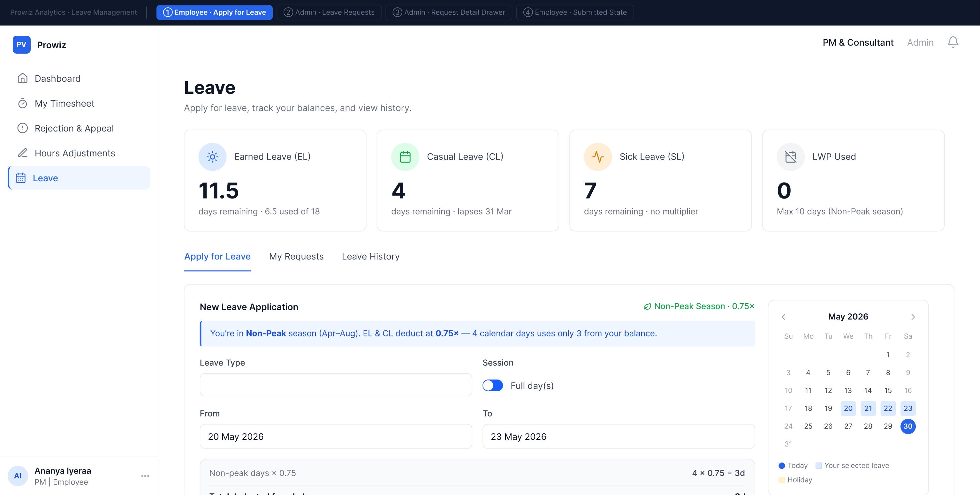The height and width of the screenshot is (495, 980).
Task: Click the Earned Leave sun icon
Action: [x=212, y=157]
